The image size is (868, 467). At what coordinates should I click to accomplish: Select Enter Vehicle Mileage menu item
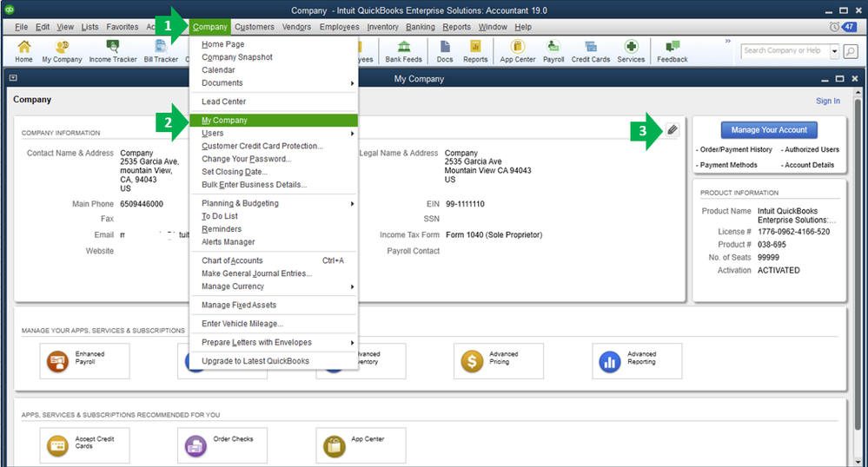[274, 324]
